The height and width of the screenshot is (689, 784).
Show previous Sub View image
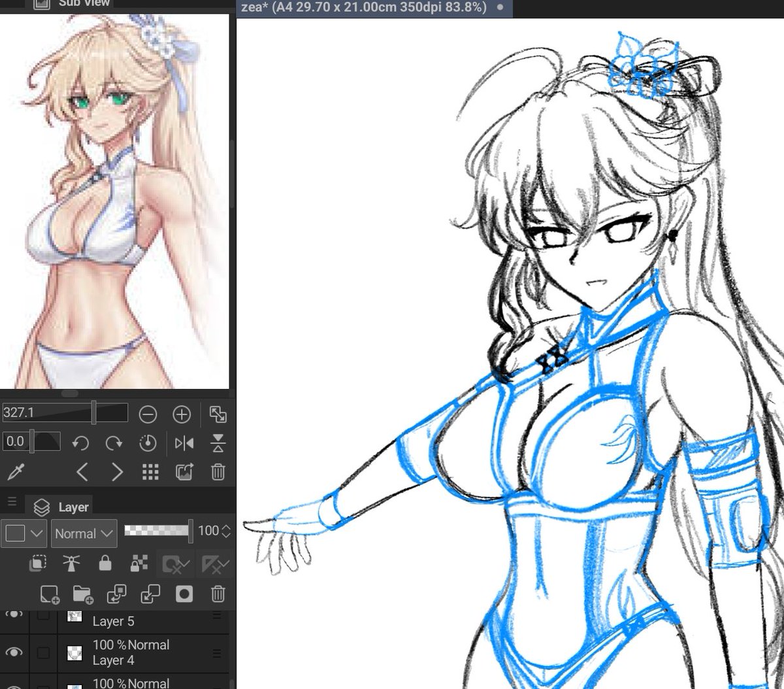click(x=82, y=472)
